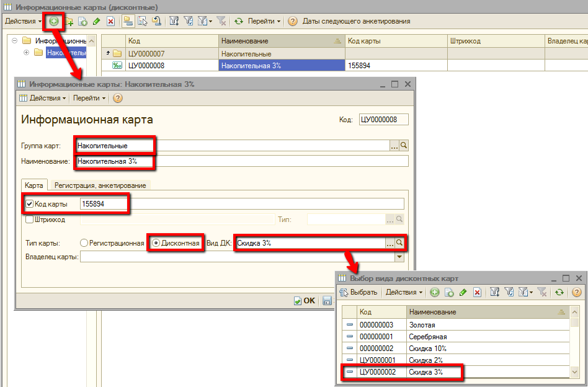The height and width of the screenshot is (387, 588).
Task: Click the green Add button in main toolbar
Action: [x=54, y=21]
